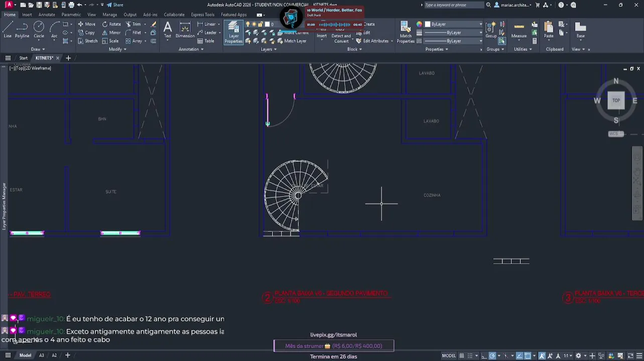The image size is (644, 361).
Task: Insert a Base view
Action: tap(580, 30)
